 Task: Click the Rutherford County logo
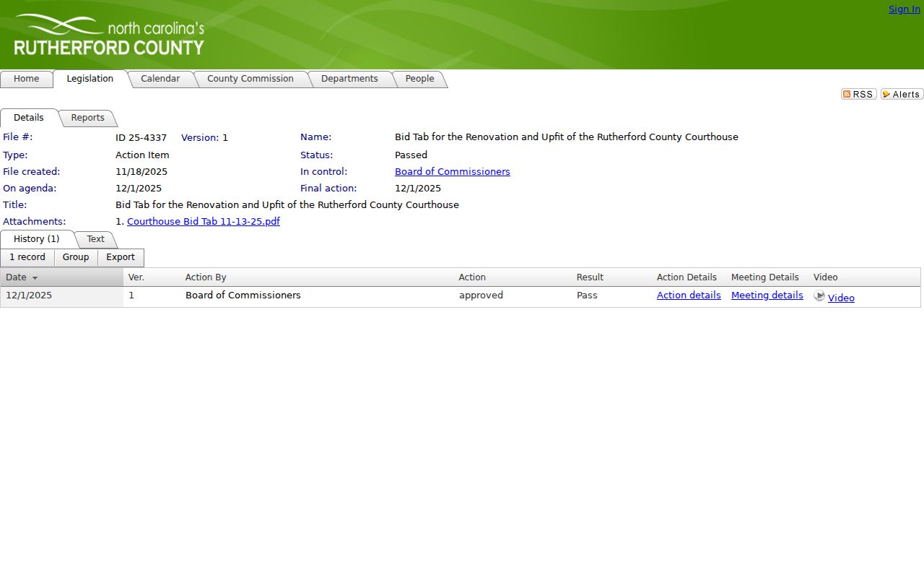click(109, 35)
